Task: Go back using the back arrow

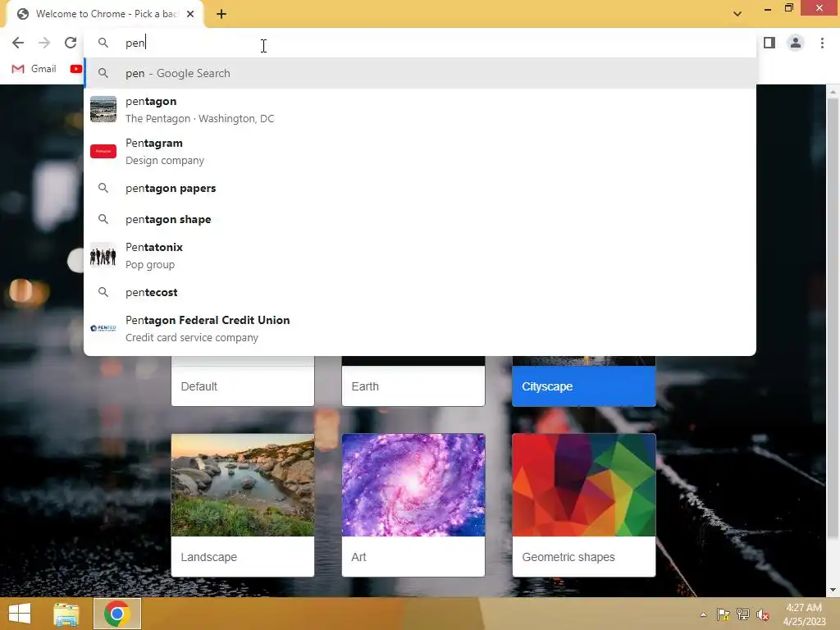Action: point(18,43)
